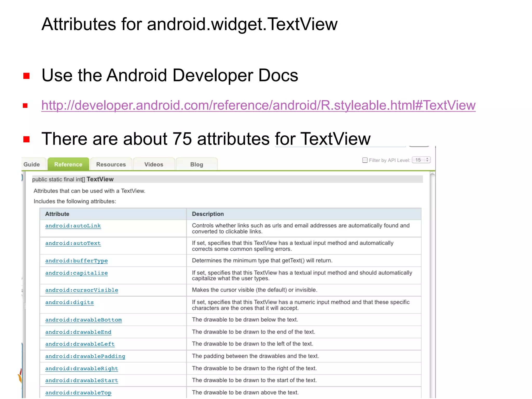Open android:drawableBottom attribute link
Viewport: 532px width, 399px height.
(83, 320)
